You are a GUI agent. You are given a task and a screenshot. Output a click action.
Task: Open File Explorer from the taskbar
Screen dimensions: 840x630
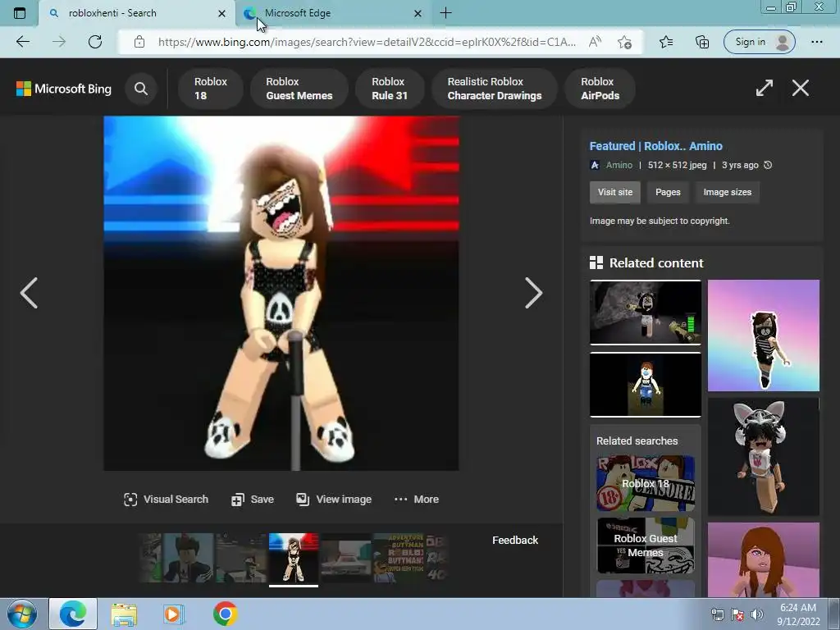point(125,614)
